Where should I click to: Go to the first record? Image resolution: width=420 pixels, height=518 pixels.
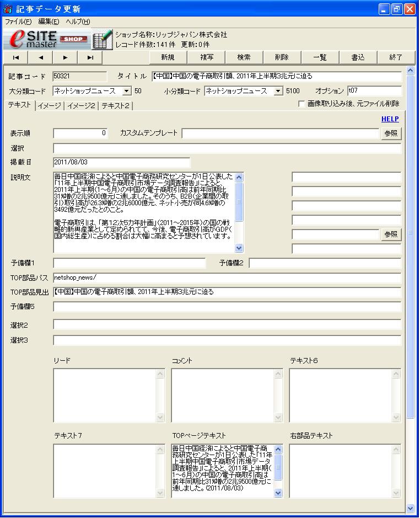tap(15, 57)
